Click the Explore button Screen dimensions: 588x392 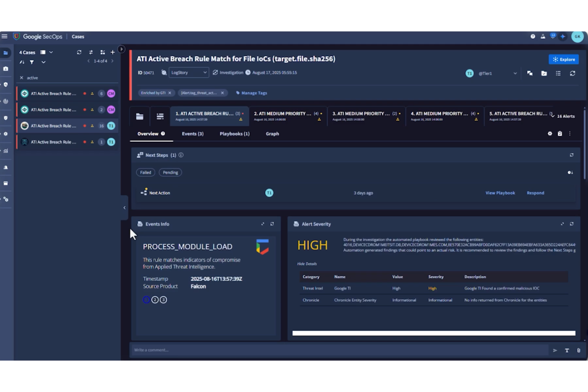[563, 59]
